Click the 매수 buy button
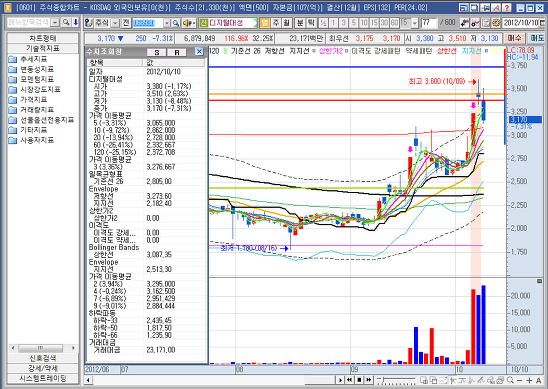The width and height of the screenshot is (548, 389). pos(514,38)
